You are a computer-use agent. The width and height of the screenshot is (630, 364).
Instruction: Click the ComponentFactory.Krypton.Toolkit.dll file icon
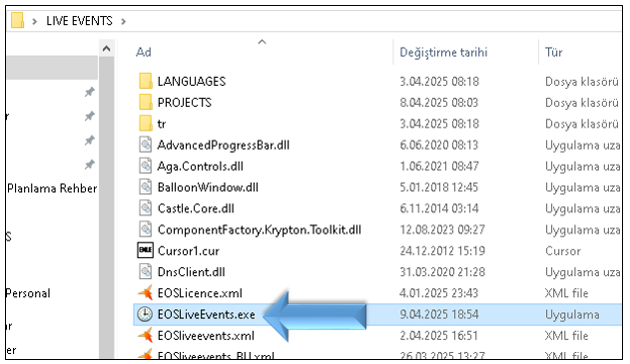point(146,229)
